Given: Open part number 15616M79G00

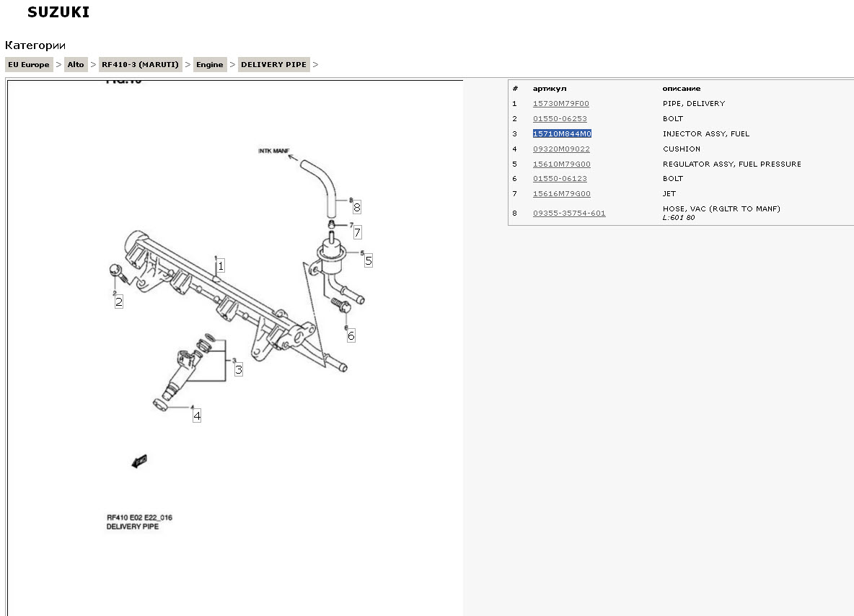Looking at the screenshot, I should [x=562, y=194].
